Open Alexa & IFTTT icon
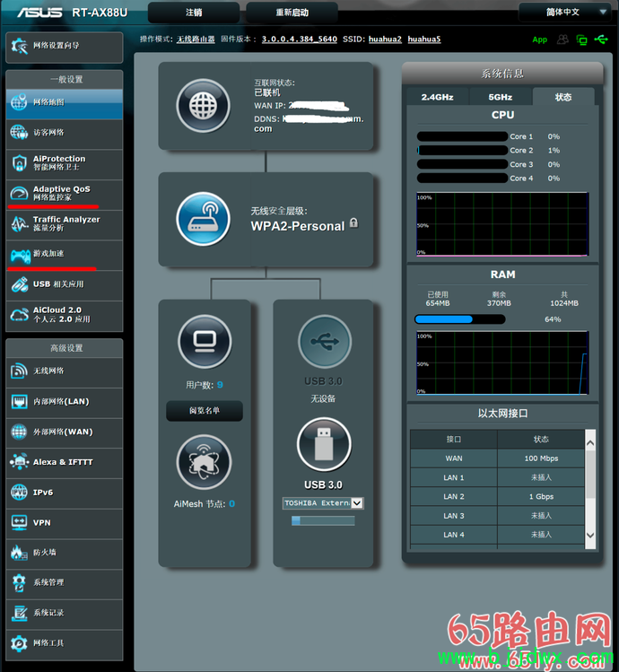Screen dimensions: 619x672 [x=20, y=462]
